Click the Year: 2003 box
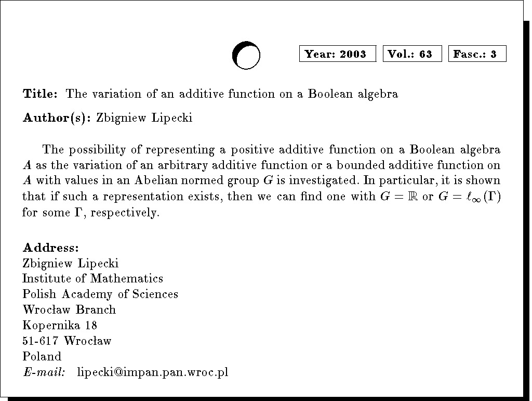Image resolution: width=532 pixels, height=401 pixels. (x=337, y=54)
